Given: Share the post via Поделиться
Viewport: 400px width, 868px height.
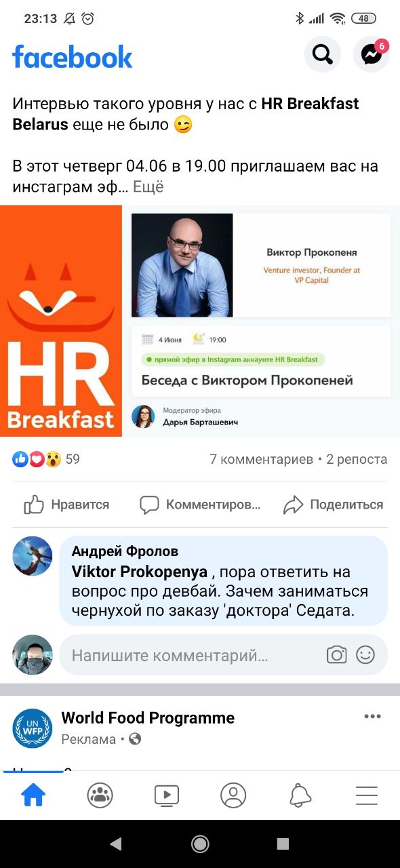Looking at the screenshot, I should (x=333, y=505).
